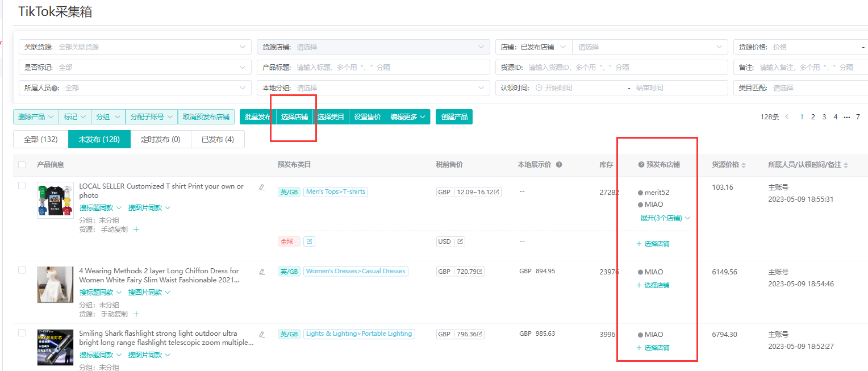868x371 pixels.
Task: Tick the select-all checkbox in table header
Action: click(22, 165)
